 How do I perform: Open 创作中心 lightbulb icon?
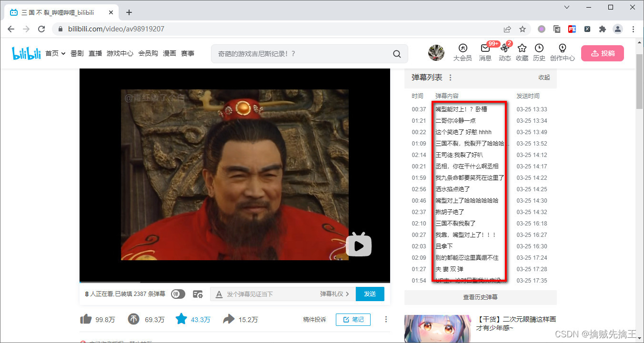(562, 48)
